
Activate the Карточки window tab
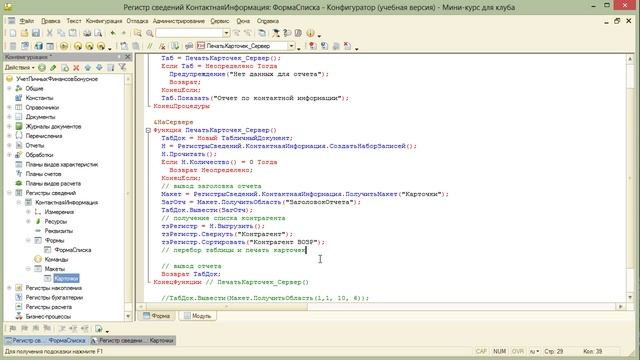coord(133,340)
